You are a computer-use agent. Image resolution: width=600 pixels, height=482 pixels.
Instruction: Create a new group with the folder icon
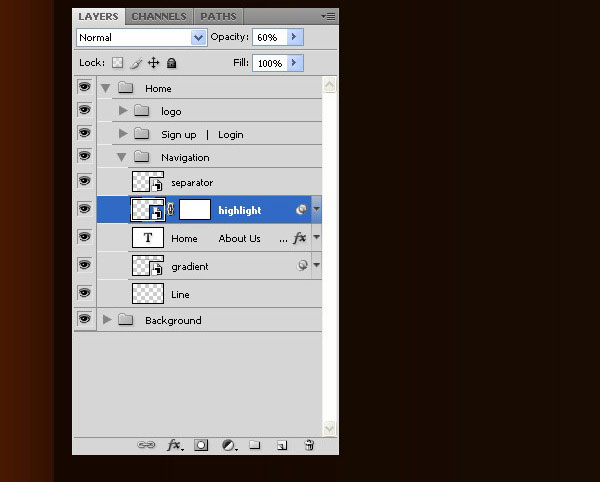(x=254, y=445)
